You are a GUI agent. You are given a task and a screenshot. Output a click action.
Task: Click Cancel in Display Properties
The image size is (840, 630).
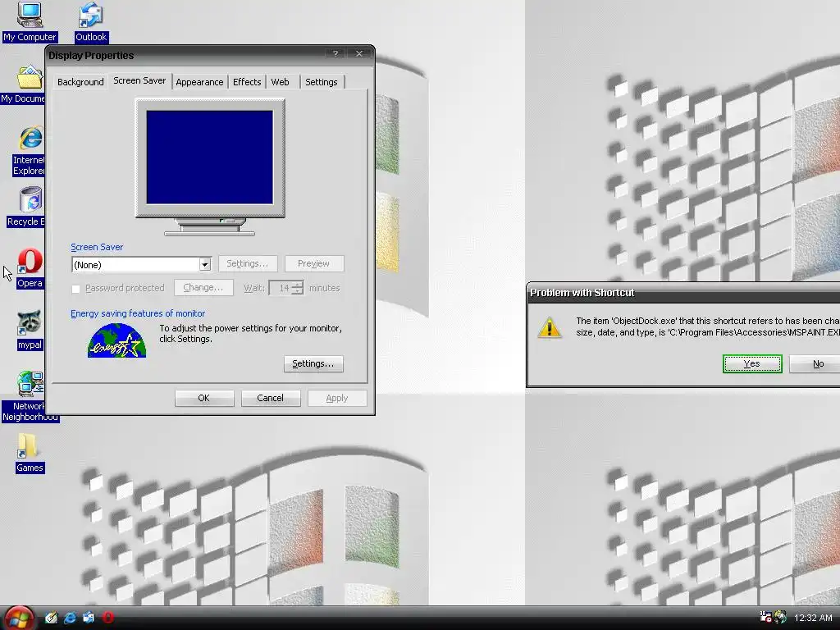[x=271, y=398]
